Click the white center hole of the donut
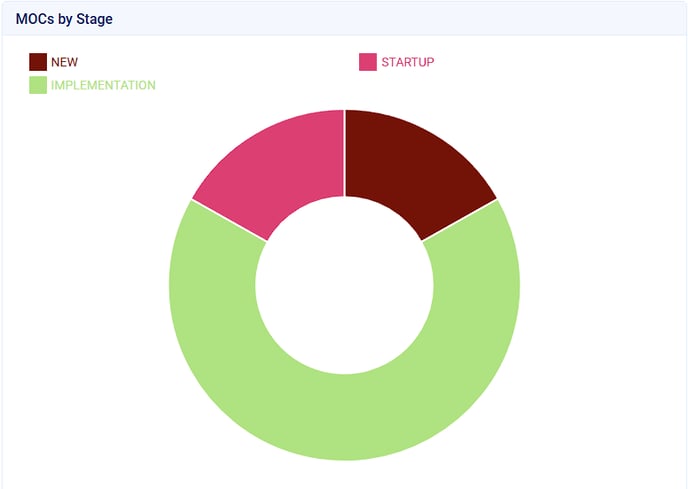The width and height of the screenshot is (688, 489). point(344,285)
